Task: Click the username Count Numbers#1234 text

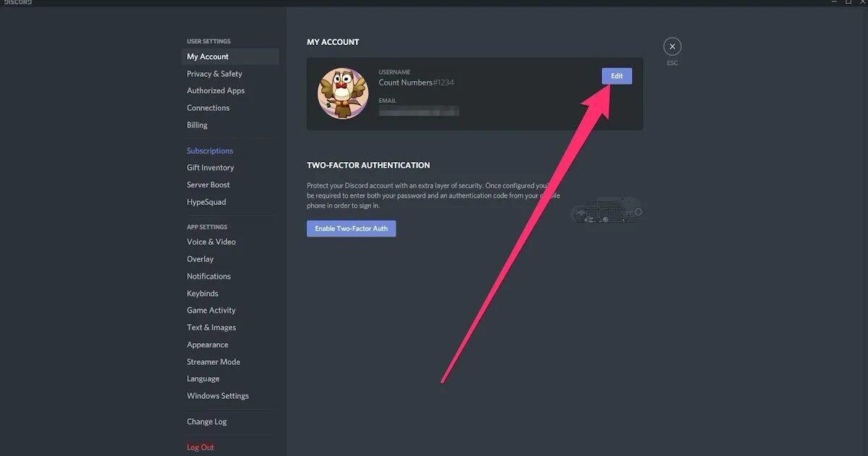Action: coord(417,83)
